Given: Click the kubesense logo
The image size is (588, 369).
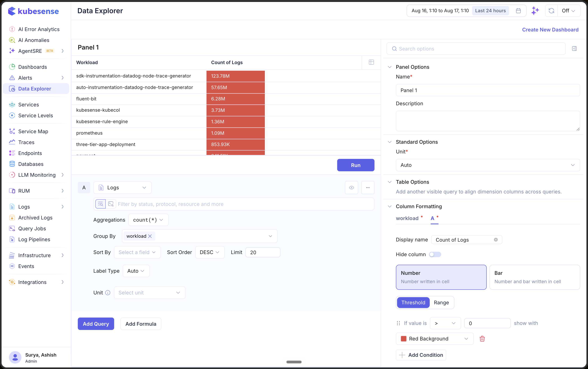Looking at the screenshot, I should pyautogui.click(x=33, y=11).
